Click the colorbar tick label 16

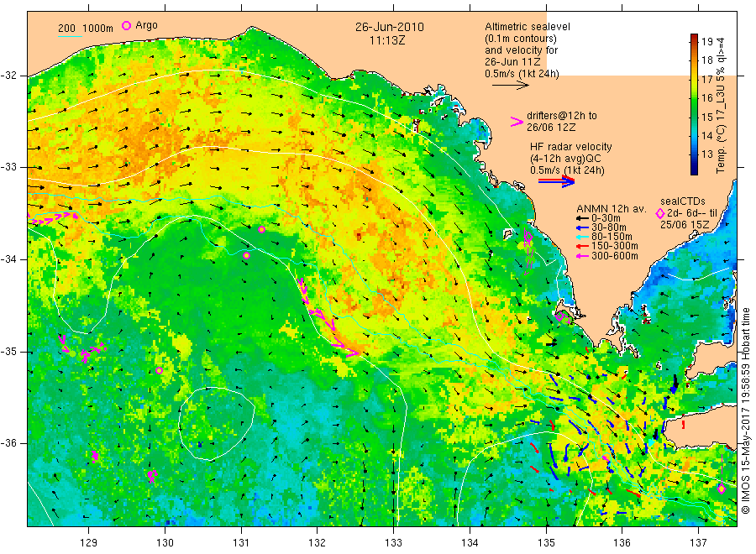[706, 98]
